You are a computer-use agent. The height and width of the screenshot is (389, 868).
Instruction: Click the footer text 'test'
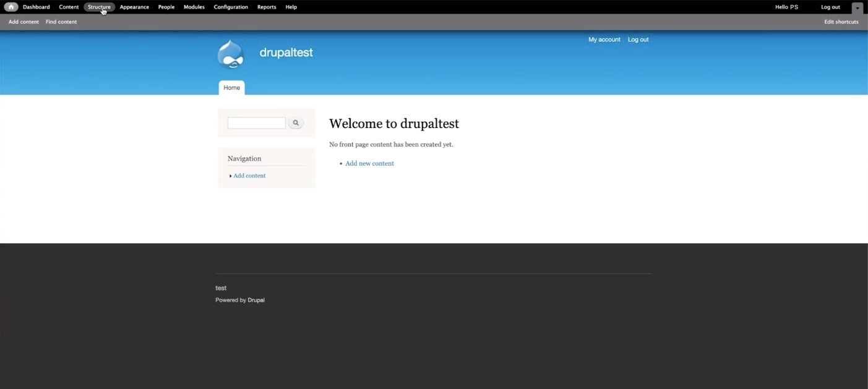[x=221, y=288]
